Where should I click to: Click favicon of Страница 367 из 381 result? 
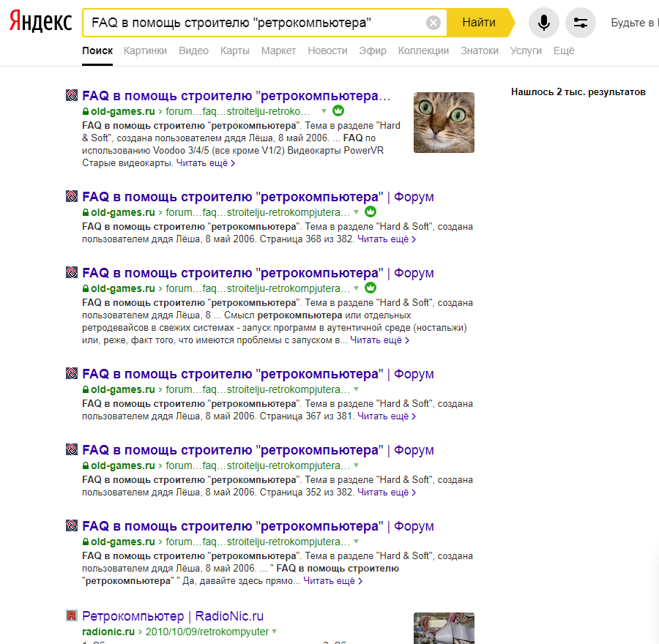[72, 373]
